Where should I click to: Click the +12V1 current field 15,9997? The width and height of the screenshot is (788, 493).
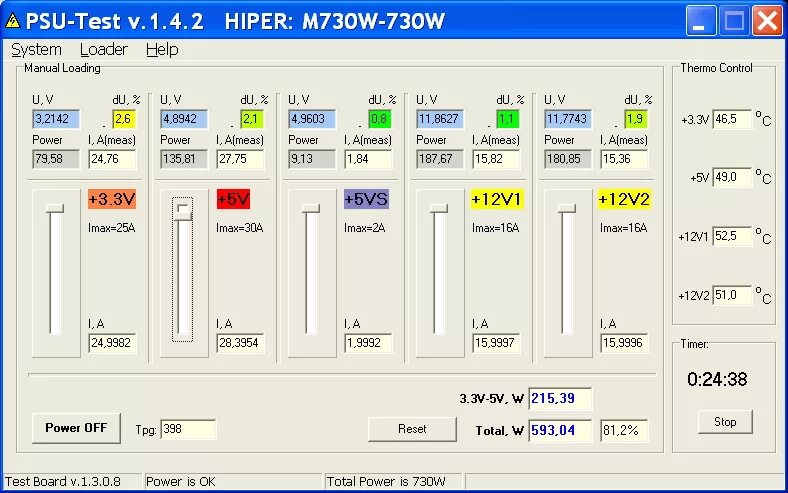point(497,343)
